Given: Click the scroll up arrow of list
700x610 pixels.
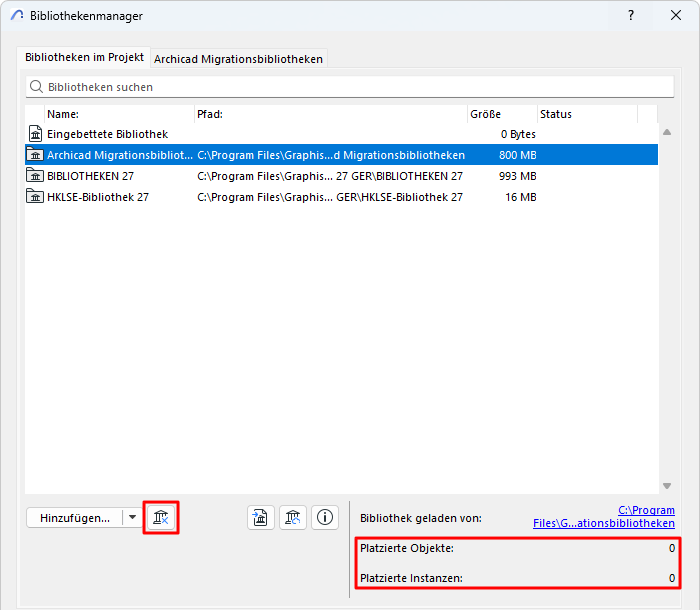Looking at the screenshot, I should pyautogui.click(x=667, y=132).
